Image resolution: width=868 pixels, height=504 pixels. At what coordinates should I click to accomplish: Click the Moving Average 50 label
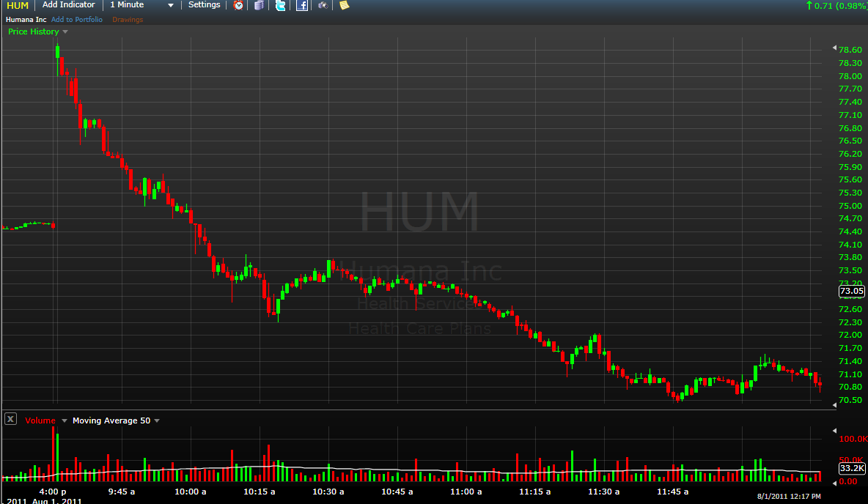(111, 420)
